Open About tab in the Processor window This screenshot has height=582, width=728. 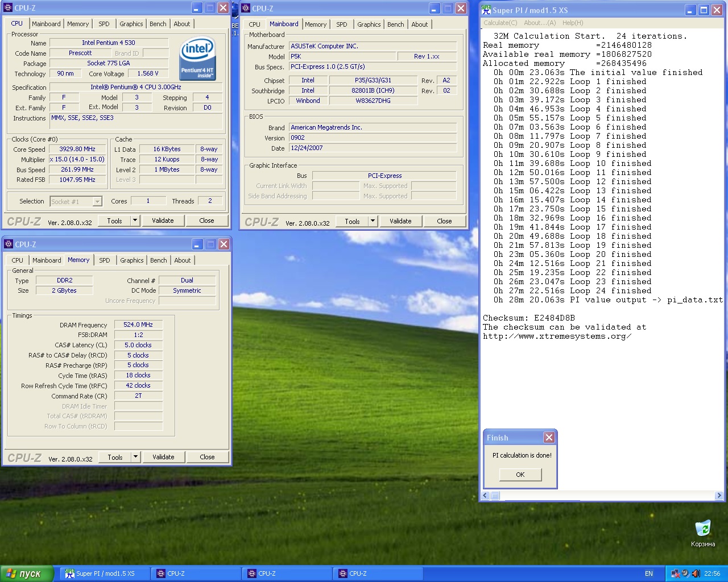click(x=182, y=24)
